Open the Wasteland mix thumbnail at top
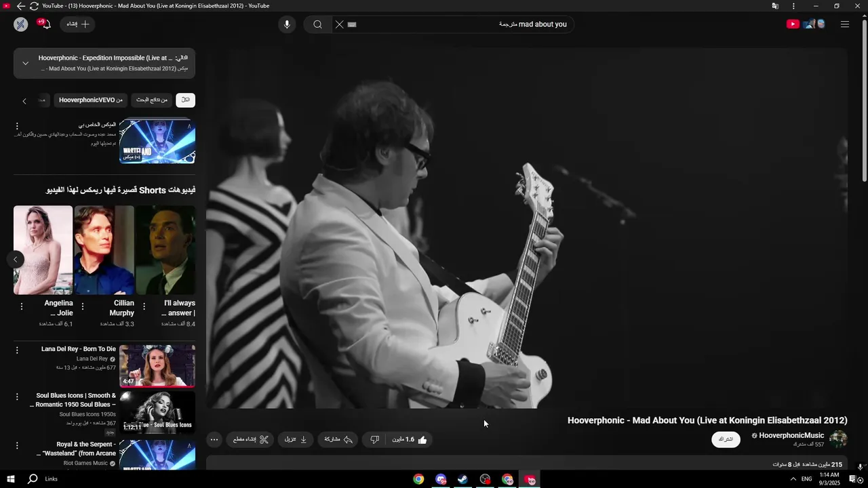Screen dimensions: 868x488 click(157, 142)
